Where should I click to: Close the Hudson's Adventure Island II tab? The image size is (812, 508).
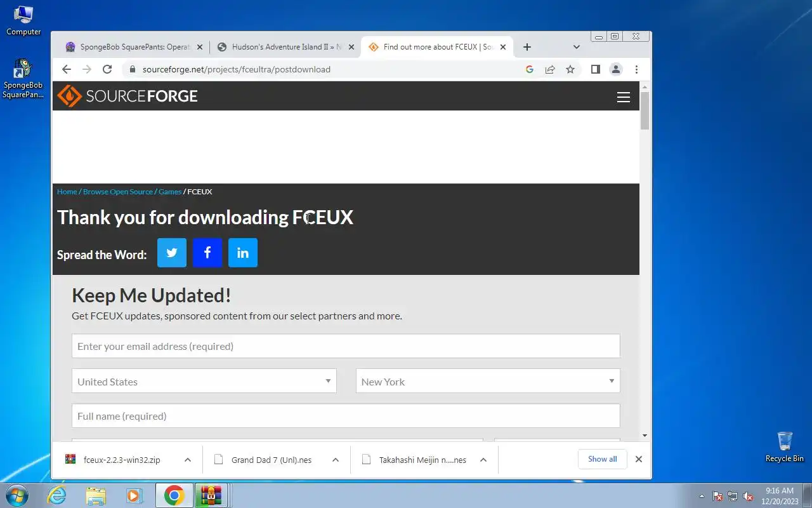[x=351, y=47]
